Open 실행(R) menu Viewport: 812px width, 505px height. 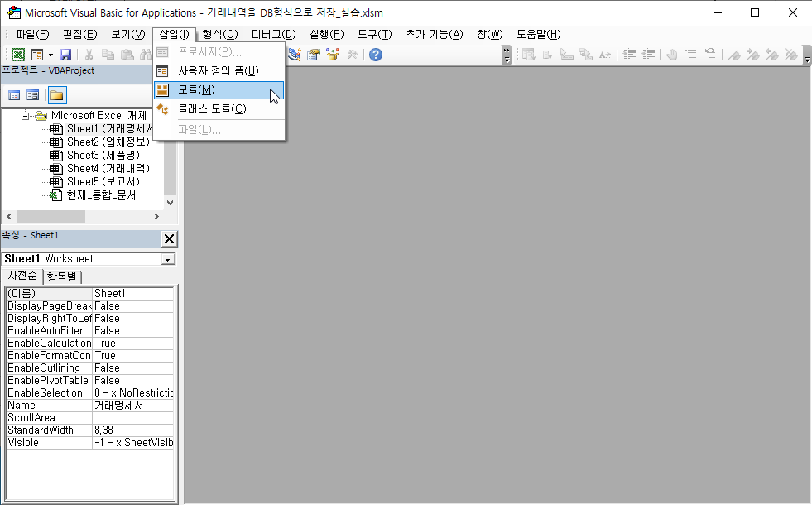[327, 34]
